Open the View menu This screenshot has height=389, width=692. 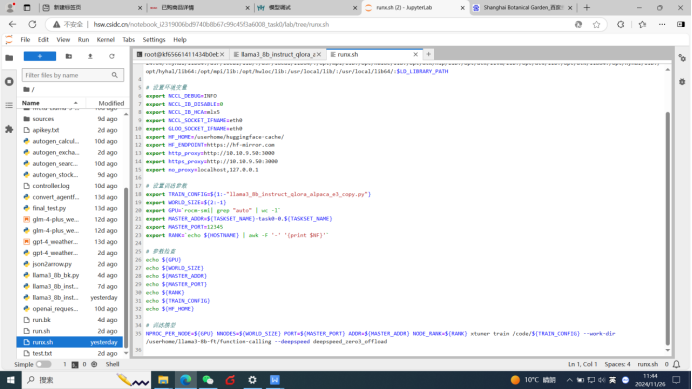tap(63, 39)
